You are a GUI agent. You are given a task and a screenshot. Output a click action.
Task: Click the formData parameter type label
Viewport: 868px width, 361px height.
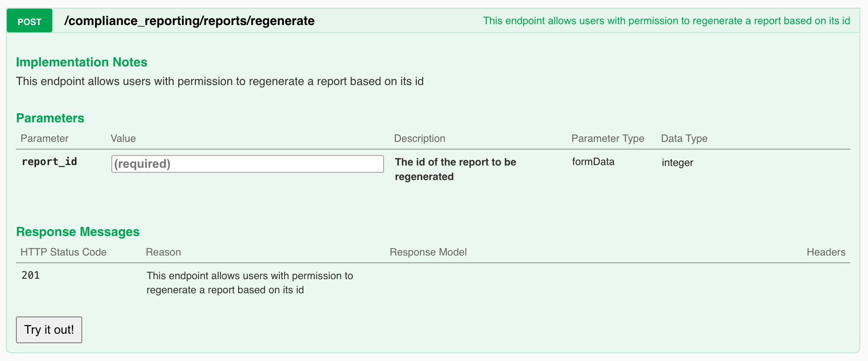click(593, 161)
